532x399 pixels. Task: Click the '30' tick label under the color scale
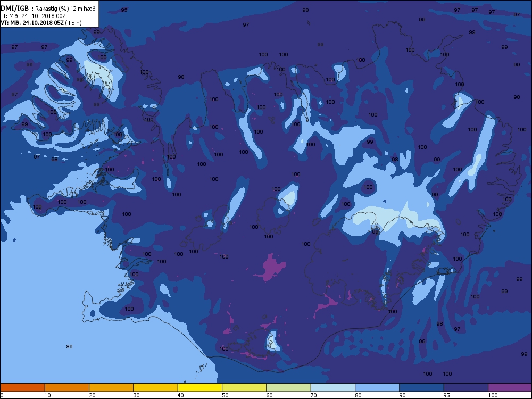pos(136,395)
